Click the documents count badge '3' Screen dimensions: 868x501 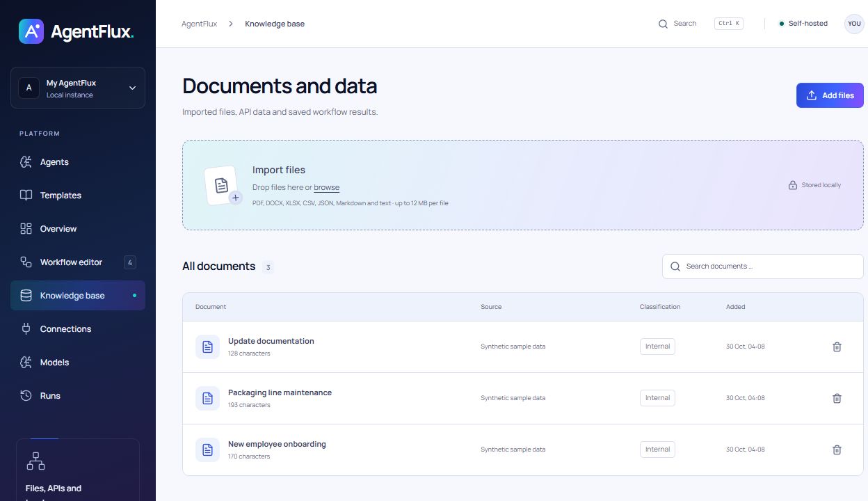pos(268,267)
